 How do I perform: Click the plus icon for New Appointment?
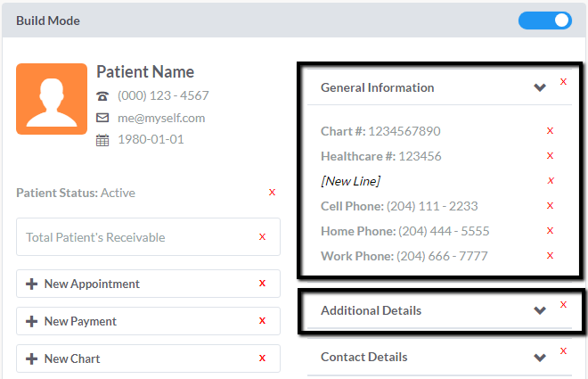[x=31, y=284]
